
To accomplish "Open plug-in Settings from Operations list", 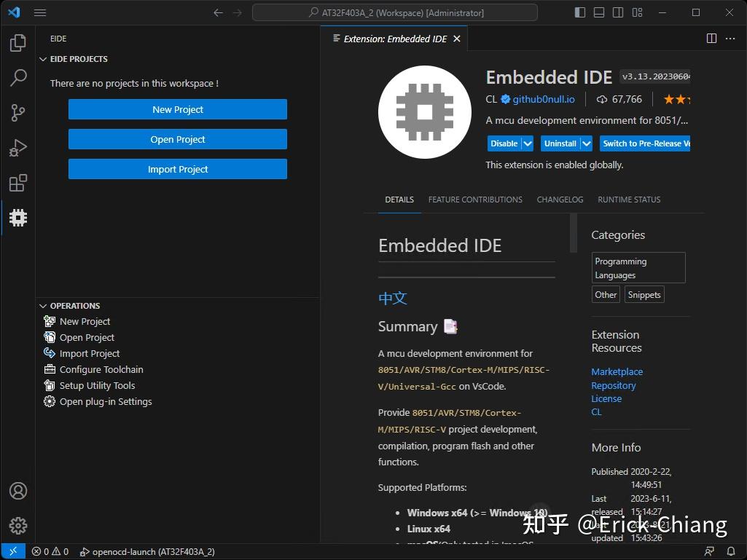I will tap(104, 401).
